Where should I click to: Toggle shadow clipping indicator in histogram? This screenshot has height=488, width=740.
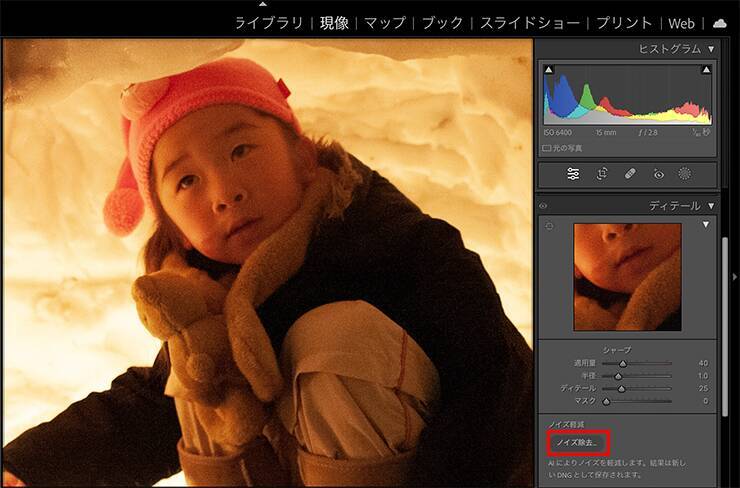coord(547,69)
